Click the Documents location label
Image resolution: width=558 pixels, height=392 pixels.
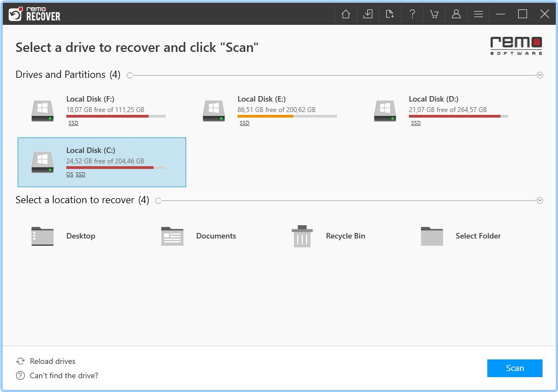pos(216,236)
